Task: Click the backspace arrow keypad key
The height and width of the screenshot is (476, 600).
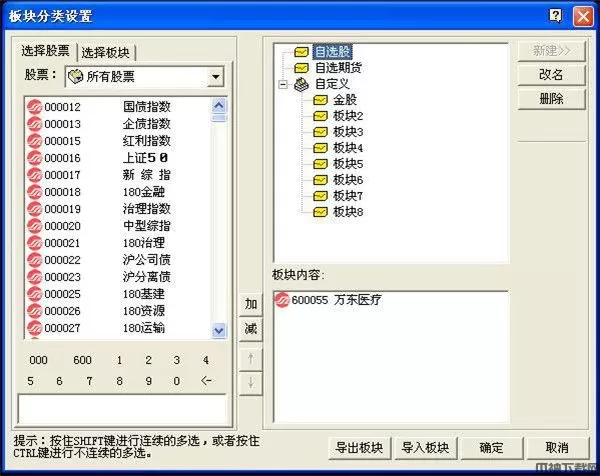Action: point(206,380)
